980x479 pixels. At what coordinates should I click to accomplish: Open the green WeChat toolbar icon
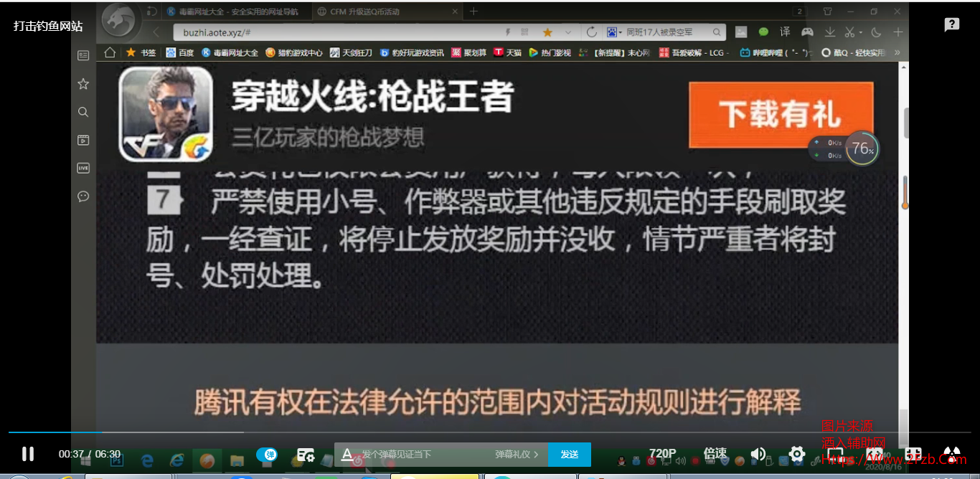point(763,32)
